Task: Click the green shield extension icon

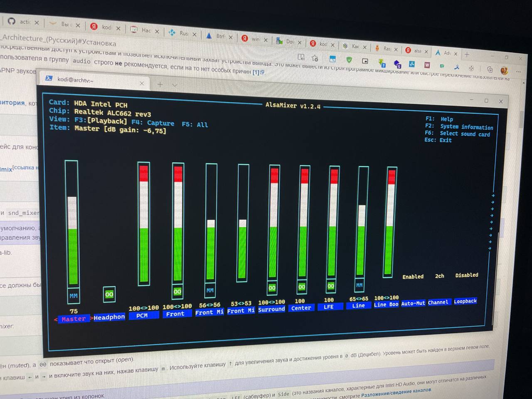Action: click(x=349, y=60)
